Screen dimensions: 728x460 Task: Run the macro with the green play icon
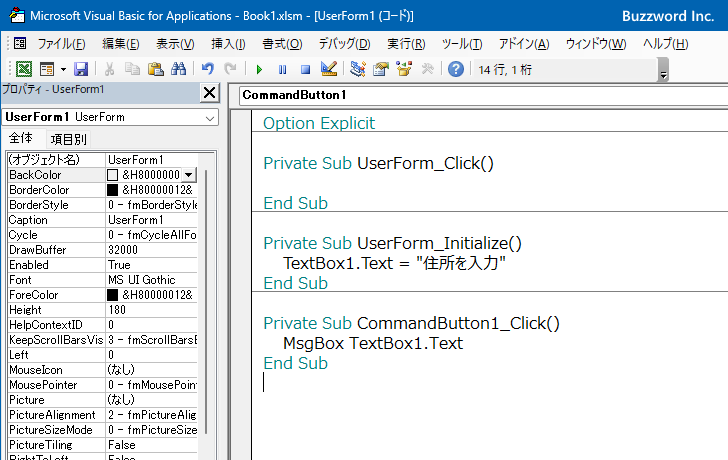click(x=259, y=70)
